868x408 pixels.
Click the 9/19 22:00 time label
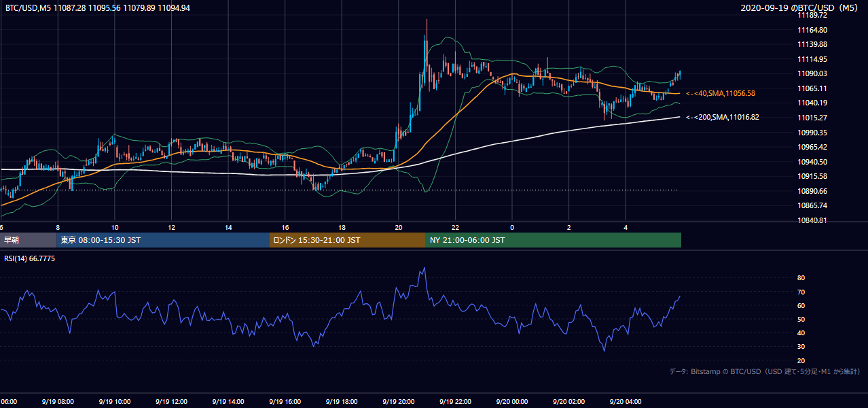point(455,401)
